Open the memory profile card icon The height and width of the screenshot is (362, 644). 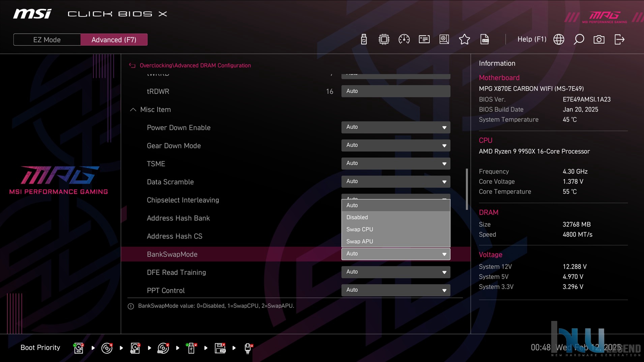424,39
